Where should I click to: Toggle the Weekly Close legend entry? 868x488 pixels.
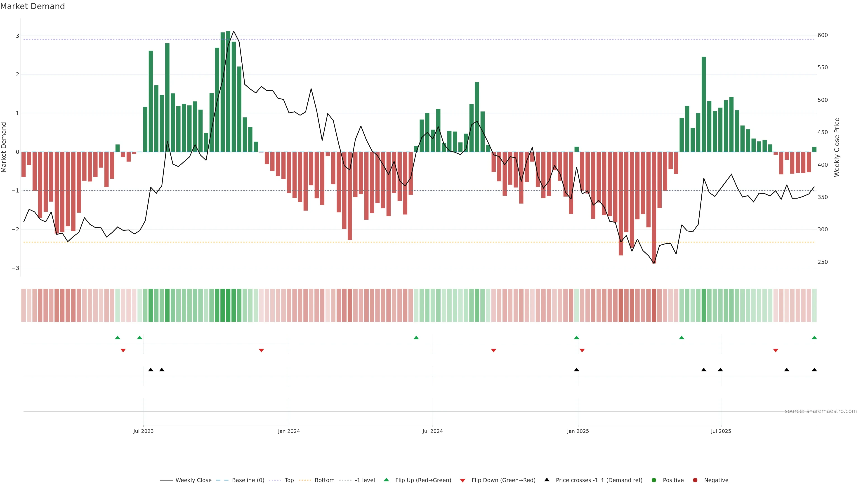pyautogui.click(x=193, y=480)
